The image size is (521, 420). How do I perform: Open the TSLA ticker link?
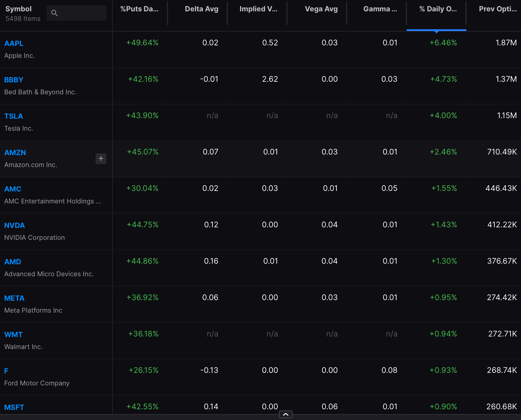click(13, 116)
